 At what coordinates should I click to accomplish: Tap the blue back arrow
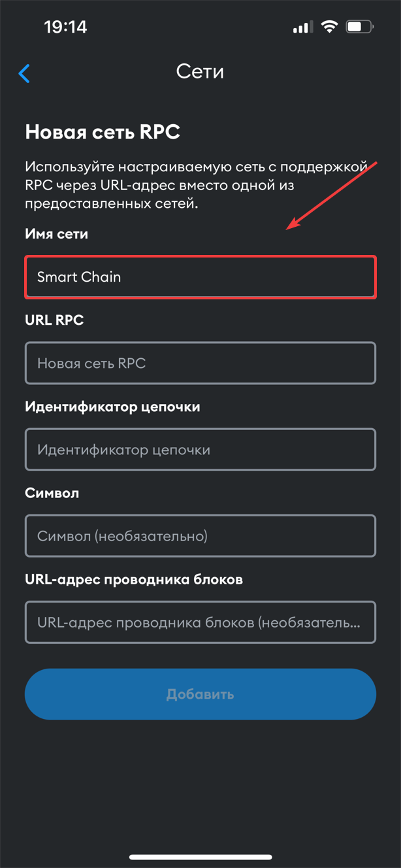click(25, 73)
